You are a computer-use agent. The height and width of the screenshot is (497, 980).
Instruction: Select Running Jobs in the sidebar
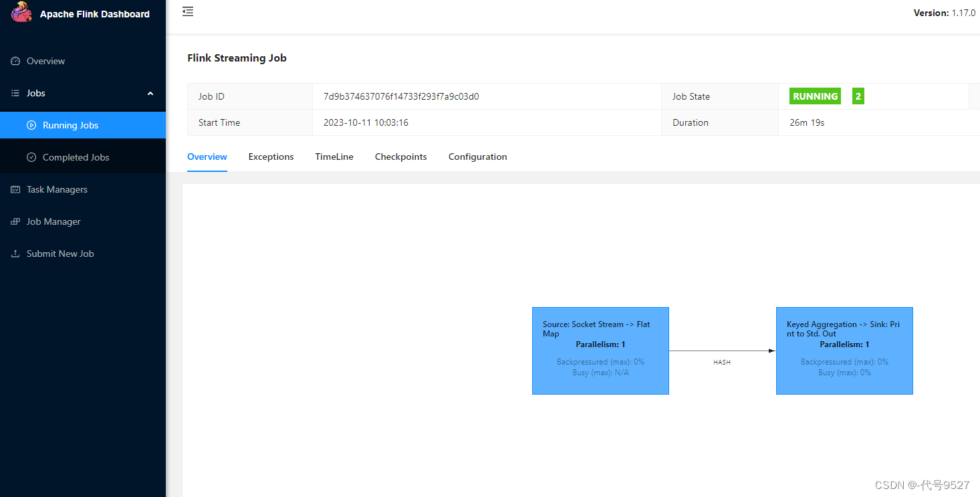pos(83,125)
